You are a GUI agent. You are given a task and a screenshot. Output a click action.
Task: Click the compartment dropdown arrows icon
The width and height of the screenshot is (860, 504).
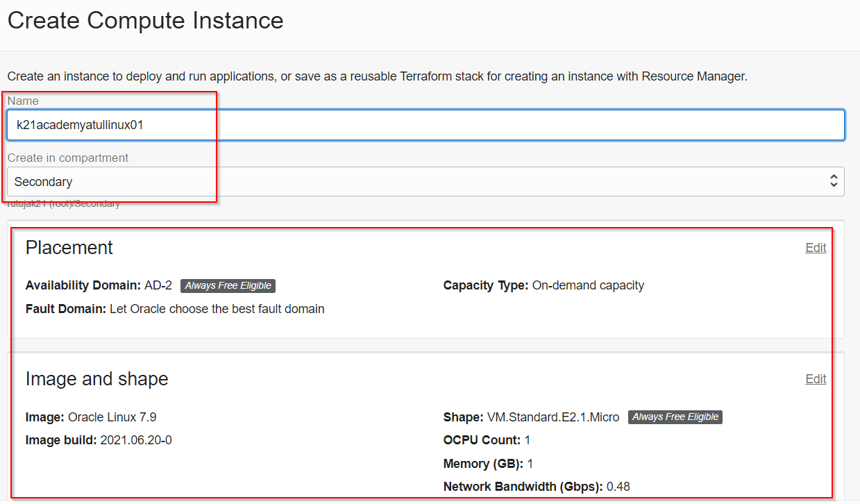click(834, 181)
